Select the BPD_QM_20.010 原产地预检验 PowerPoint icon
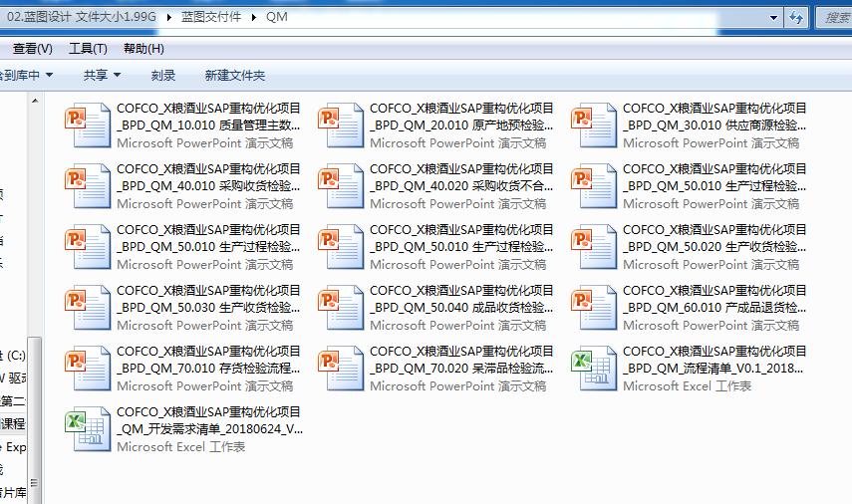 tap(341, 125)
